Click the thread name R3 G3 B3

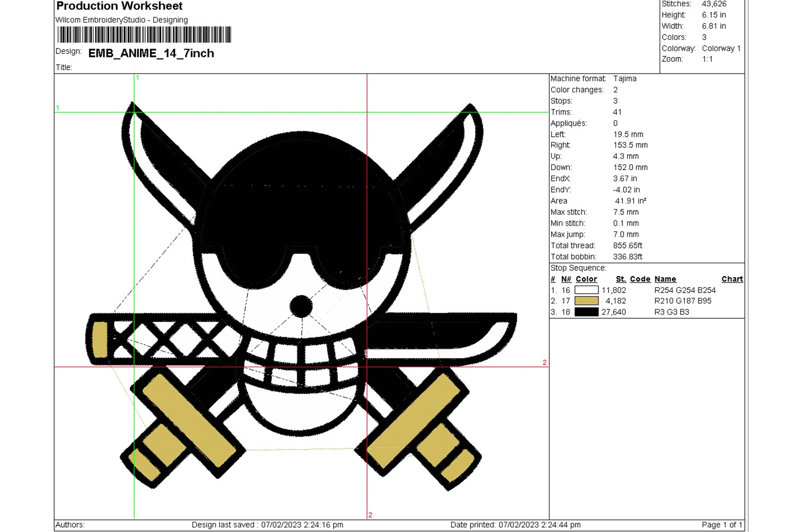[672, 312]
